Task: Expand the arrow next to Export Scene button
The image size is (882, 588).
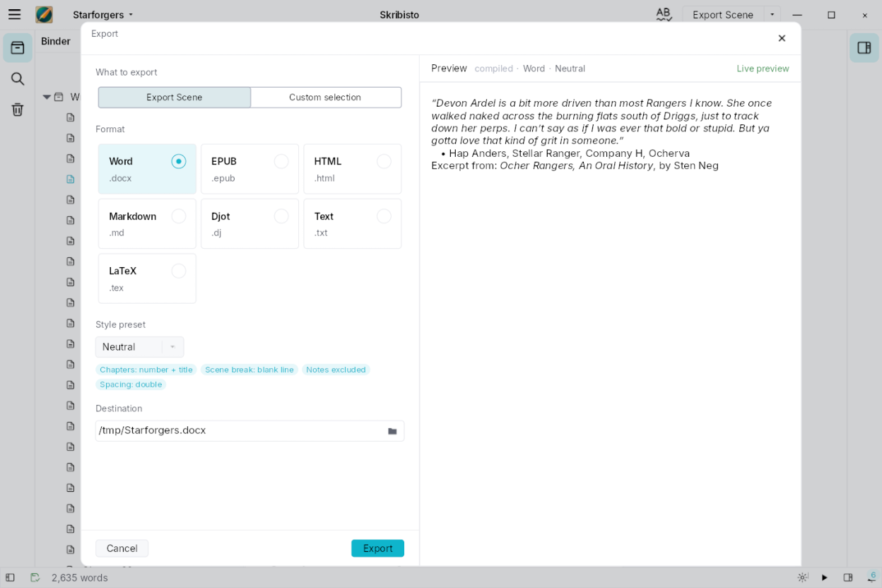Action: 772,15
